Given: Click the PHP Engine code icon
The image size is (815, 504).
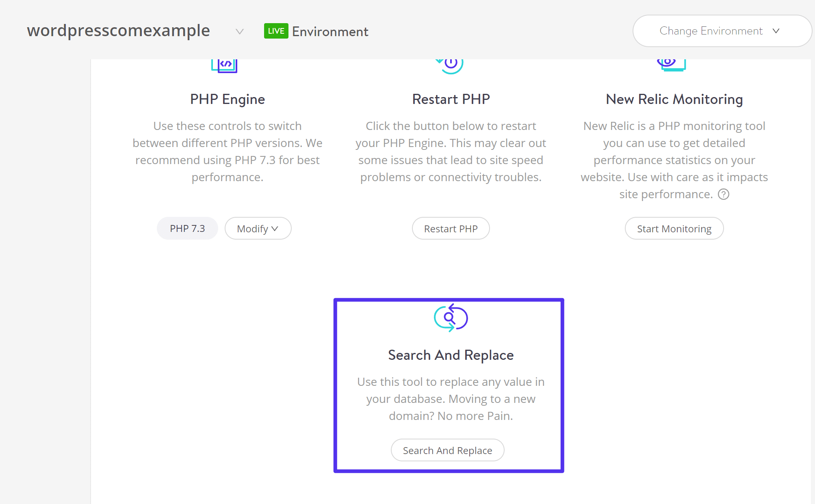Looking at the screenshot, I should 224,65.
